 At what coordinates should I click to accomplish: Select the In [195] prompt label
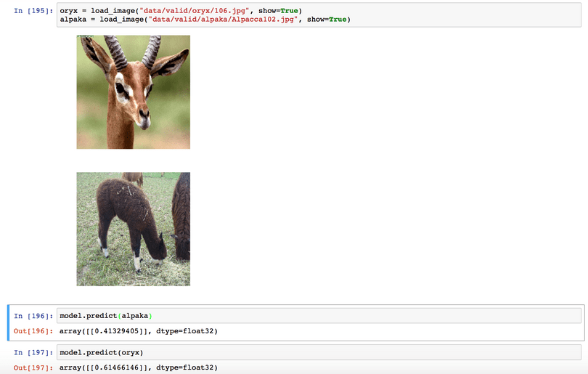click(33, 11)
